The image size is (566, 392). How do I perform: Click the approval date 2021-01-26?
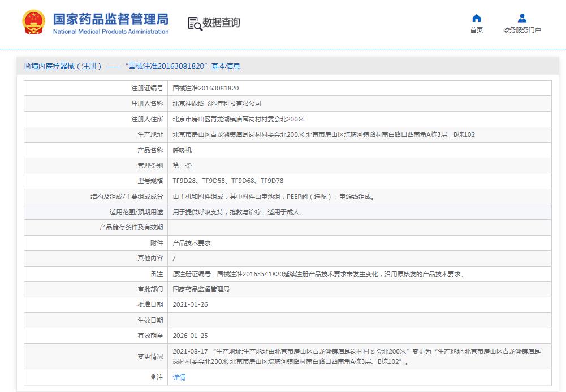tap(191, 304)
